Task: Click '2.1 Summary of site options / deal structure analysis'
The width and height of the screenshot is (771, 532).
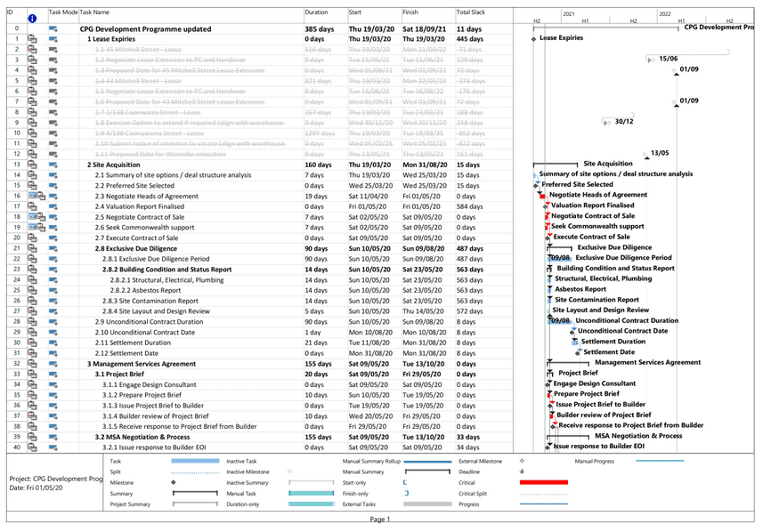Action: point(173,175)
